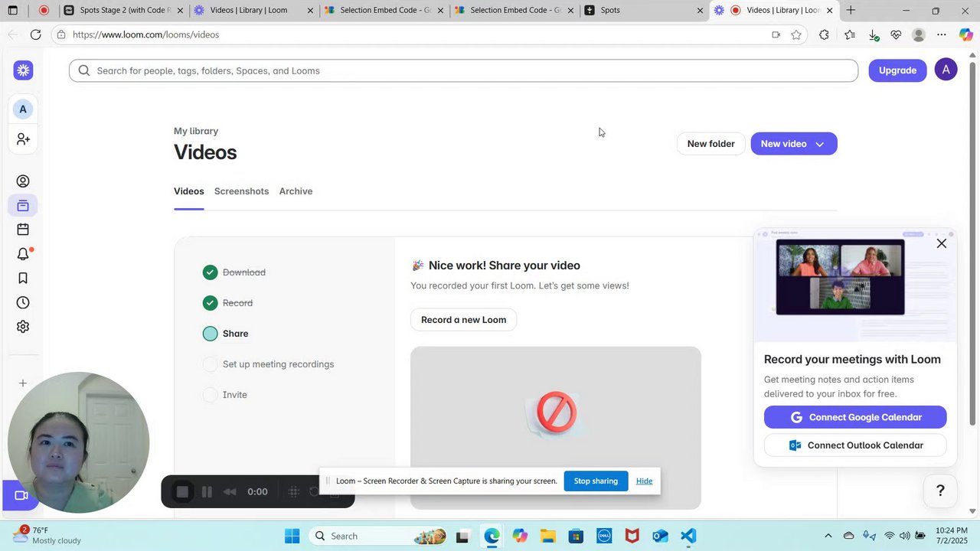980x551 pixels.
Task: Open the workspace 'A' avatar in sidebar
Action: [x=23, y=109]
